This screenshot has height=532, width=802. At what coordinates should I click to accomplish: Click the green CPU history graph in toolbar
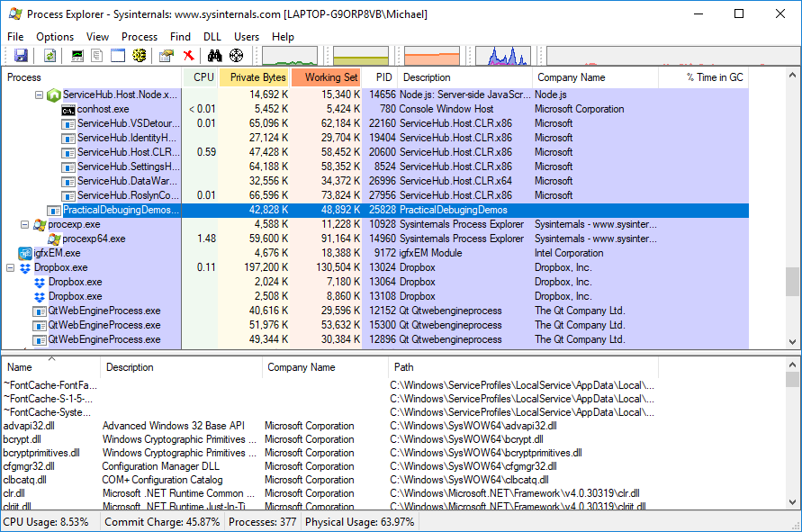point(290,56)
